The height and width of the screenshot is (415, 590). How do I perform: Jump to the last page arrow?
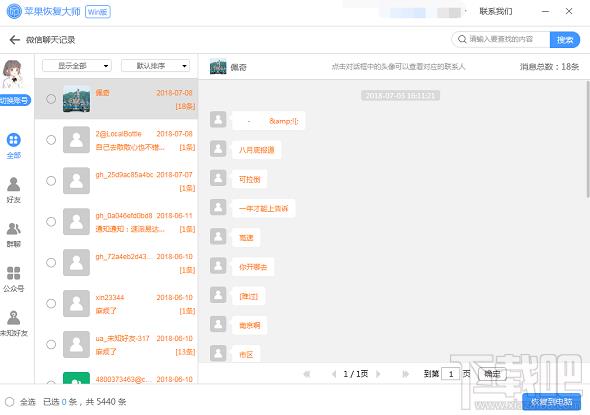405,374
